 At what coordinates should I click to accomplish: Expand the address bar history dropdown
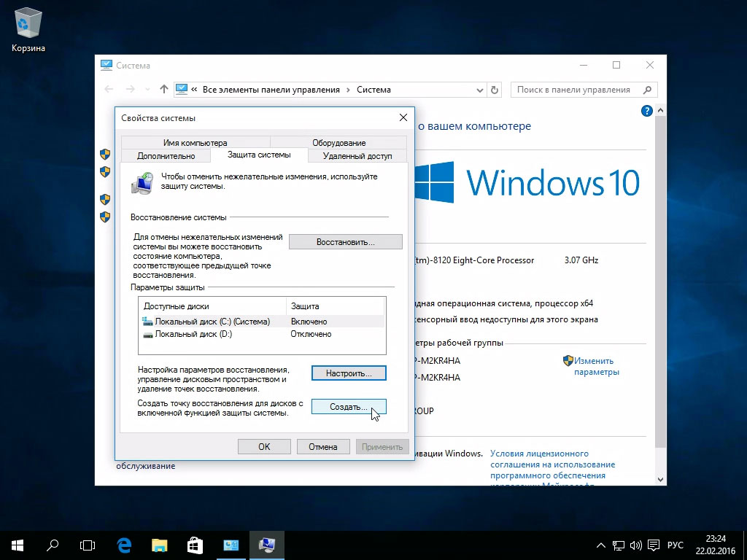[480, 90]
